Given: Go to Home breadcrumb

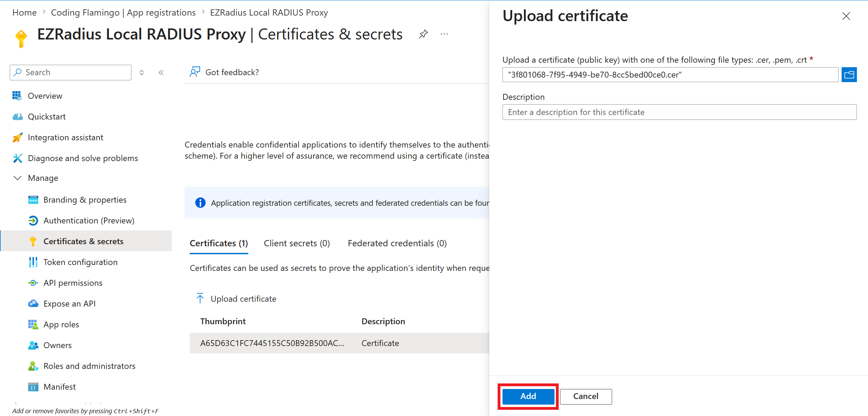Looking at the screenshot, I should coord(24,12).
